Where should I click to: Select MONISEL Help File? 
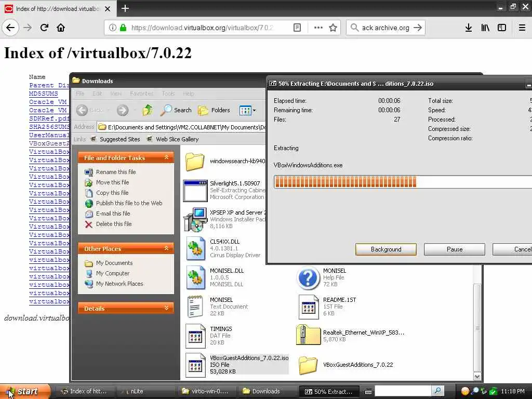pyautogui.click(x=321, y=277)
